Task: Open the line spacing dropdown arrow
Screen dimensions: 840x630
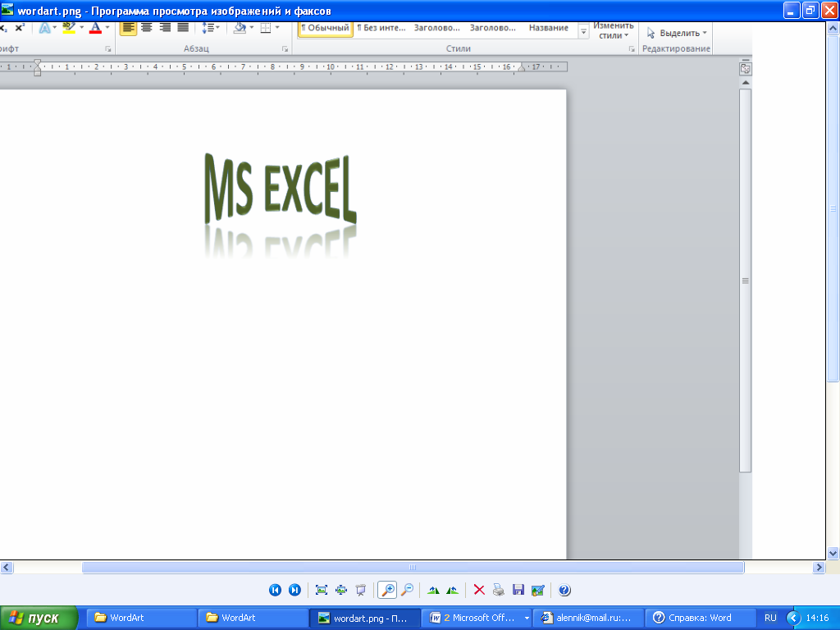Action: (217, 28)
